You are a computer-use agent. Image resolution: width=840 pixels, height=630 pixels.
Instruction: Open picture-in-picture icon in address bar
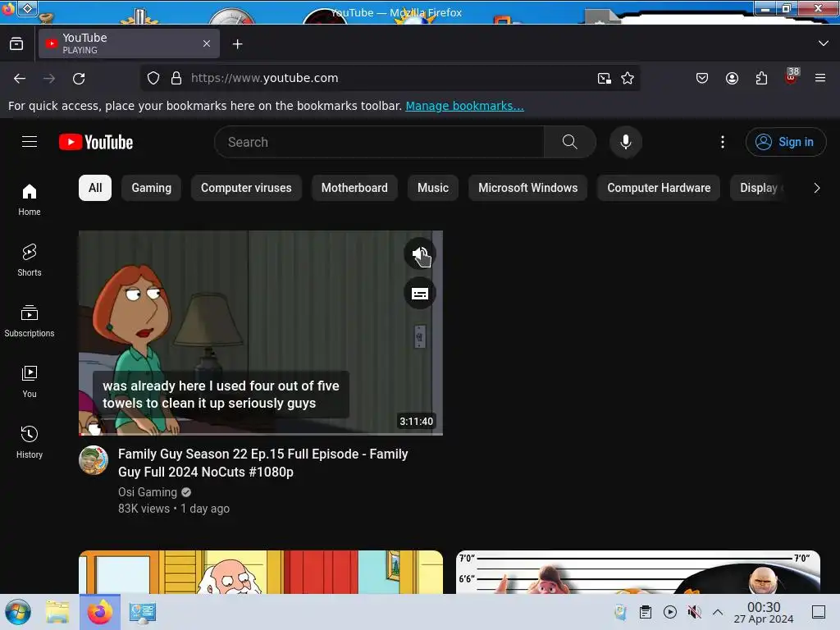click(605, 78)
